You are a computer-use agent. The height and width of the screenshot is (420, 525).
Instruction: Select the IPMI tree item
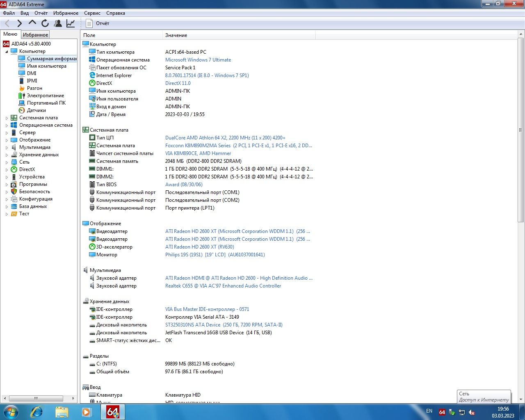tap(32, 81)
